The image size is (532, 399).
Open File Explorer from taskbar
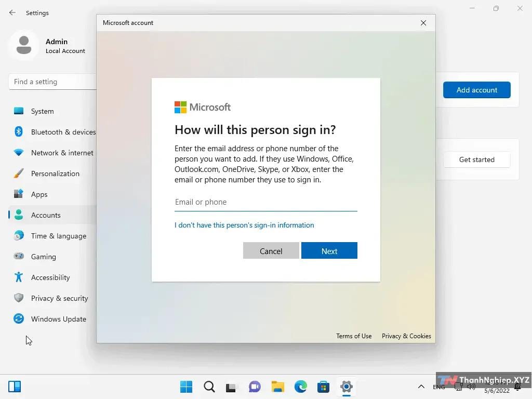coord(278,387)
